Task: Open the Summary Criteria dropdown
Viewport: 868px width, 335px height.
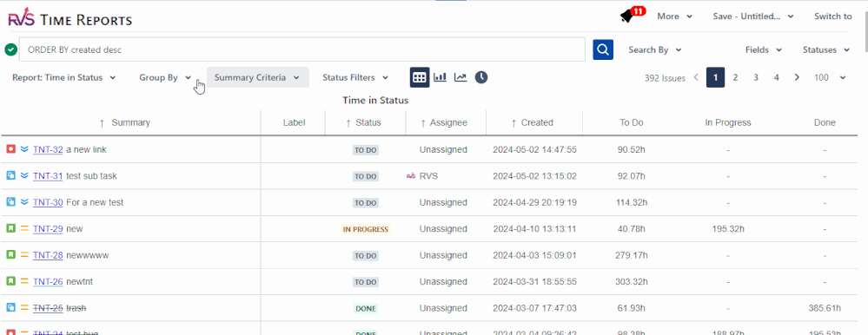Action: pos(257,77)
